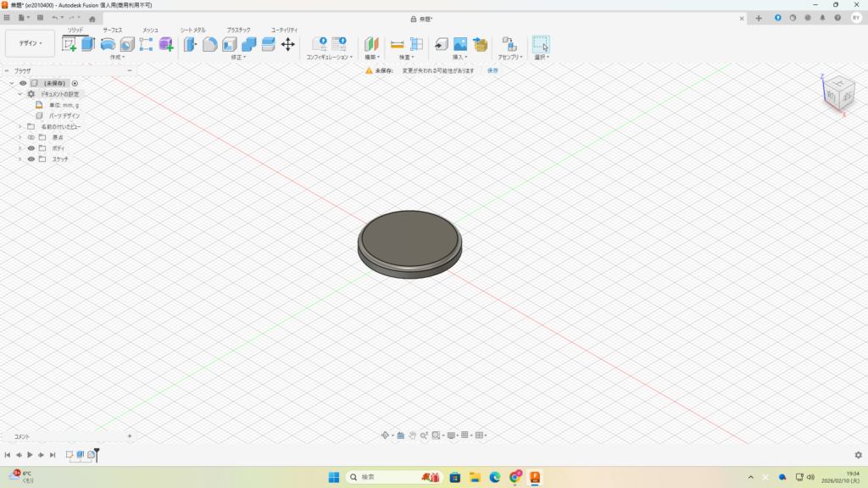Click the ViewCube in the corner
The width and height of the screenshot is (868, 488).
pos(838,92)
